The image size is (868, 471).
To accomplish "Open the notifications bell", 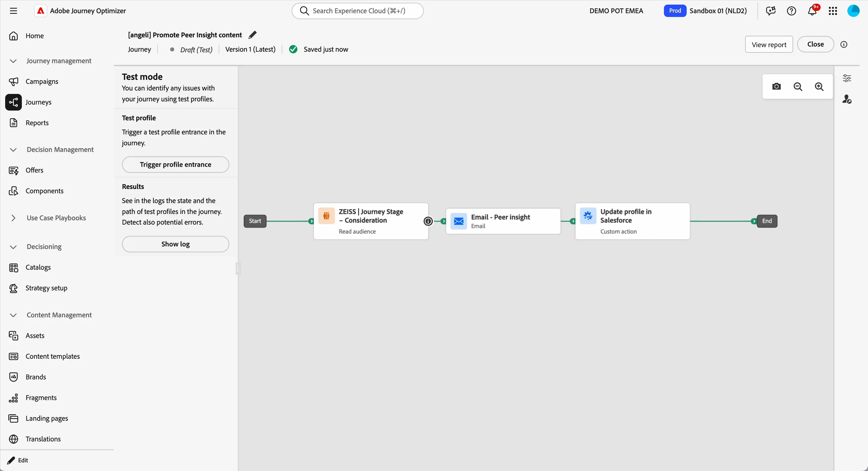I will coord(812,11).
